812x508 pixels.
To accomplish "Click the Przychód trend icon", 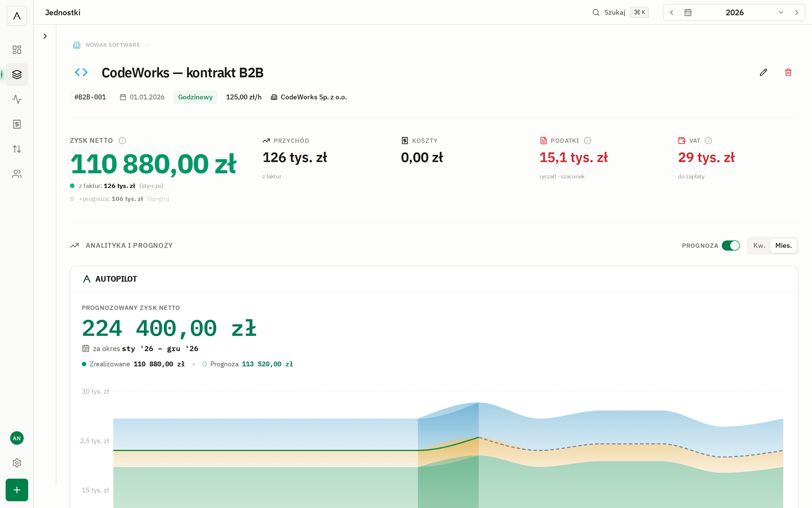I will point(266,141).
